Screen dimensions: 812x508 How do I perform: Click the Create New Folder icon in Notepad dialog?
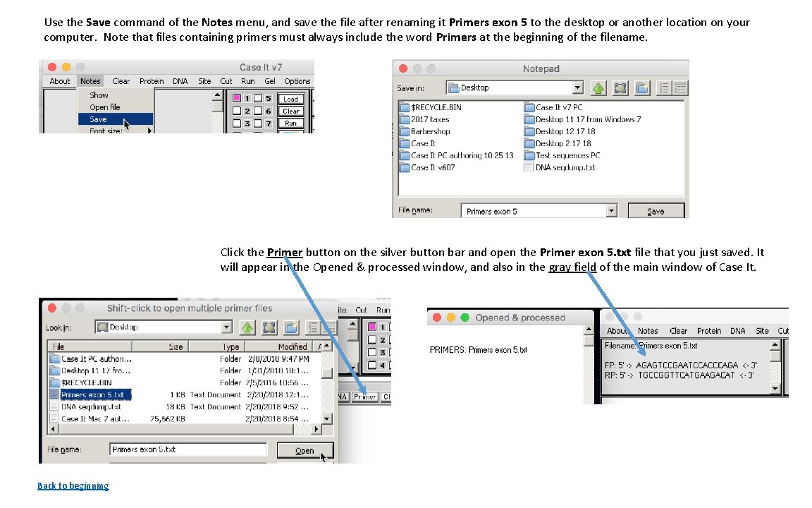(642, 87)
